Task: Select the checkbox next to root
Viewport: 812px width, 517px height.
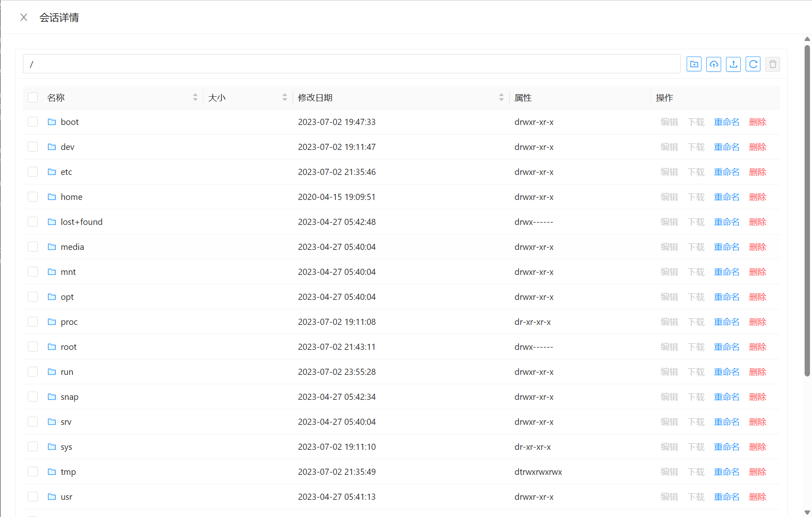Action: 33,347
